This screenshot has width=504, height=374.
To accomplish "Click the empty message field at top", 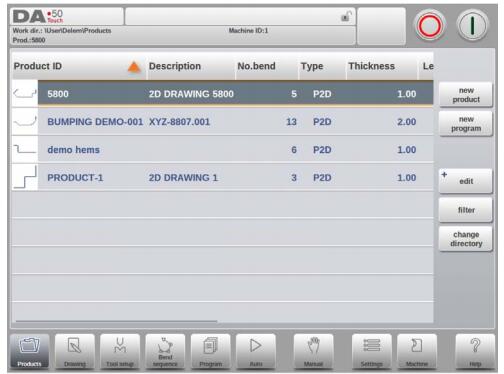I will 240,16.
